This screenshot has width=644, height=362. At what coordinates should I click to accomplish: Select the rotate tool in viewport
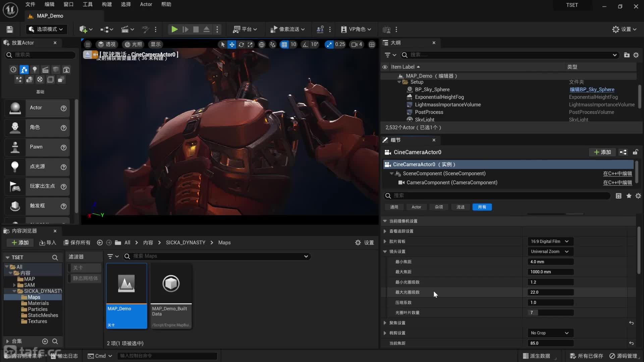pyautogui.click(x=241, y=44)
